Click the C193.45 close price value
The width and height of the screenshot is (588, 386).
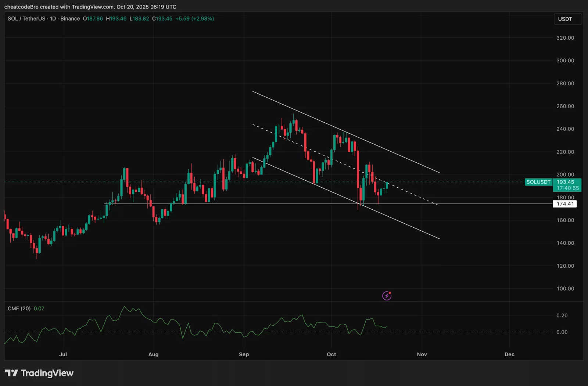(163, 18)
